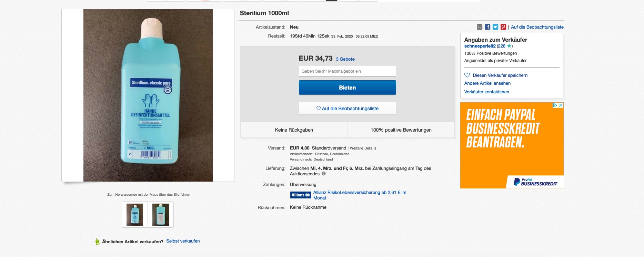This screenshot has width=644, height=257.
Task: Share listing via email envelope icon
Action: click(480, 27)
